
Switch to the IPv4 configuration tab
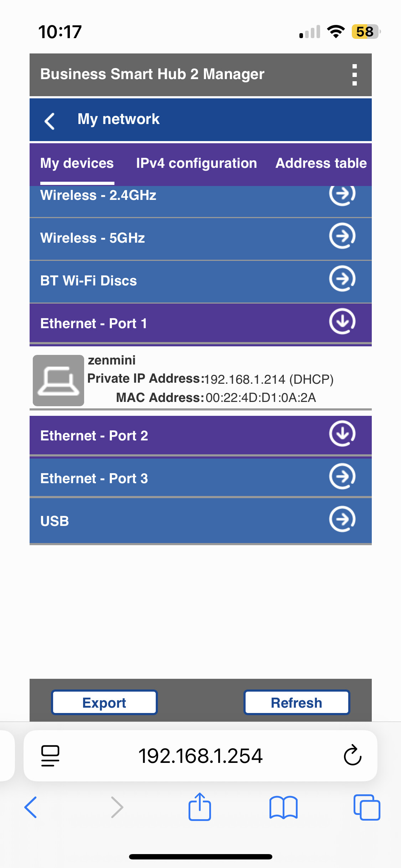click(x=196, y=163)
